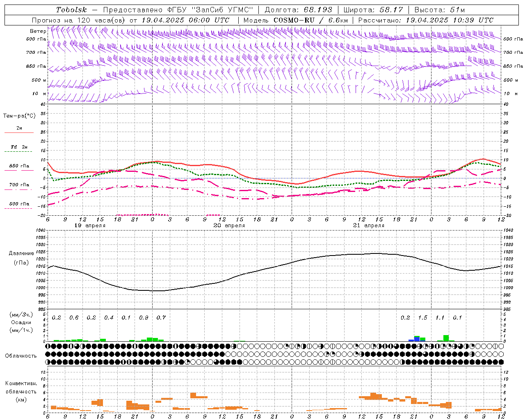Click the precipitation value '0.4'
The width and height of the screenshot is (525, 420).
[x=109, y=318]
